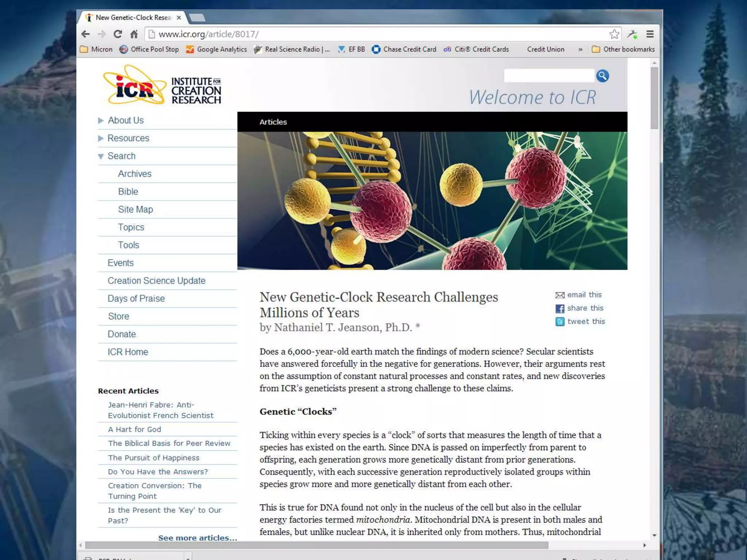Follow the See more articles link
This screenshot has height=560, width=747.
(x=197, y=538)
